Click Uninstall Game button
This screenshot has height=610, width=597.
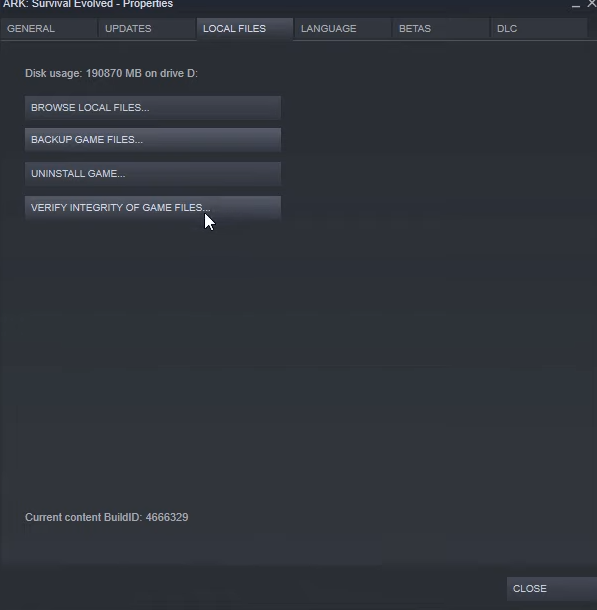[x=153, y=174]
